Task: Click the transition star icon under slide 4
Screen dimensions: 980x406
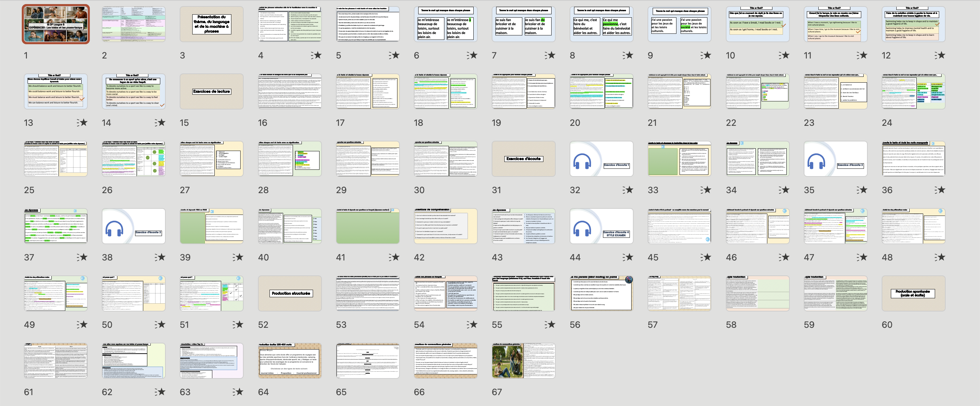Action: (316, 55)
